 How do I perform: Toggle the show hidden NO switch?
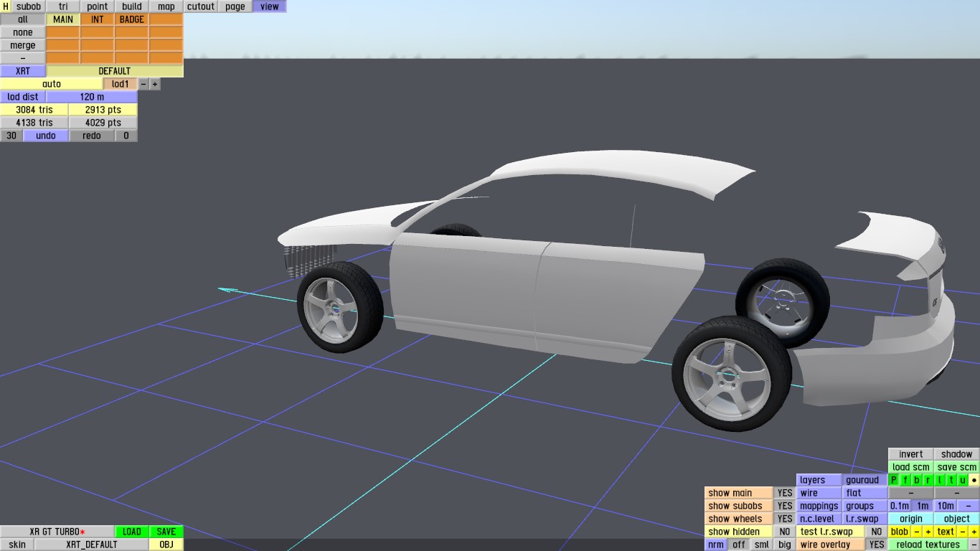[x=786, y=532]
